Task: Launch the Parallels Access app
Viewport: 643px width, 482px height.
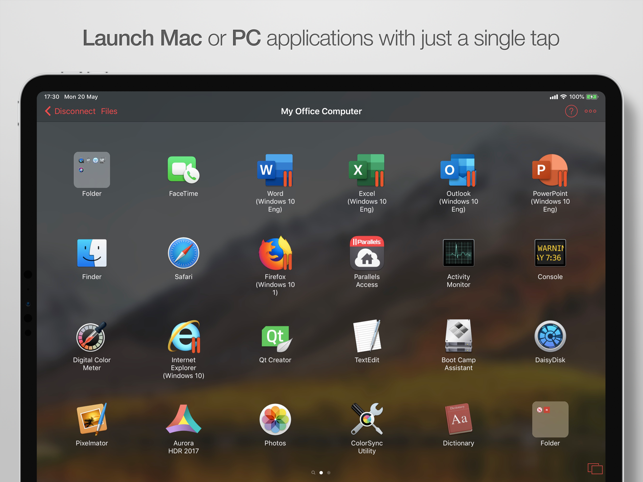Action: click(367, 253)
